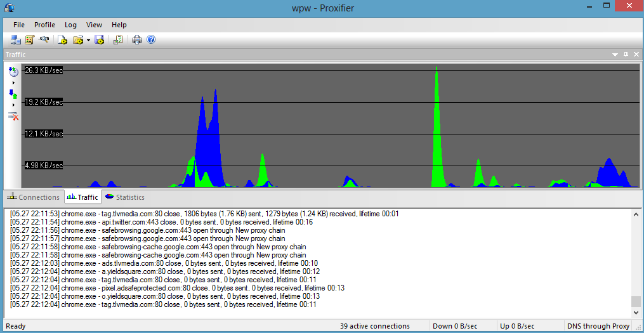Screen dimensions: 644x333
Task: Click the Save Profile floppy icon
Action: [x=99, y=40]
